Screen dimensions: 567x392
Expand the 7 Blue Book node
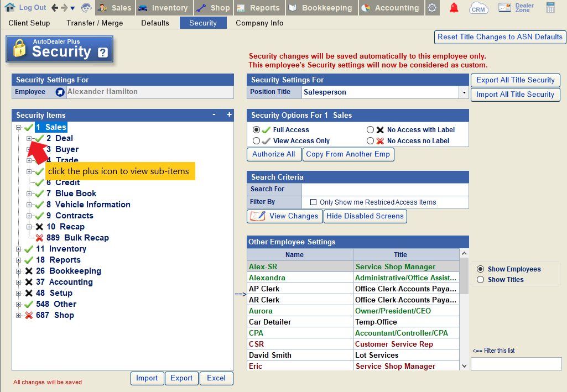(x=29, y=194)
